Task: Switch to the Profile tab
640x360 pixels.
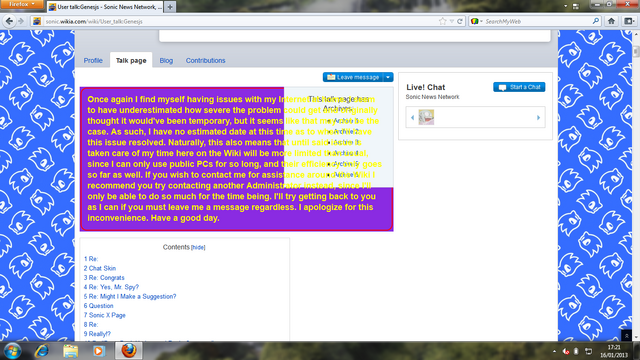Action: point(93,60)
